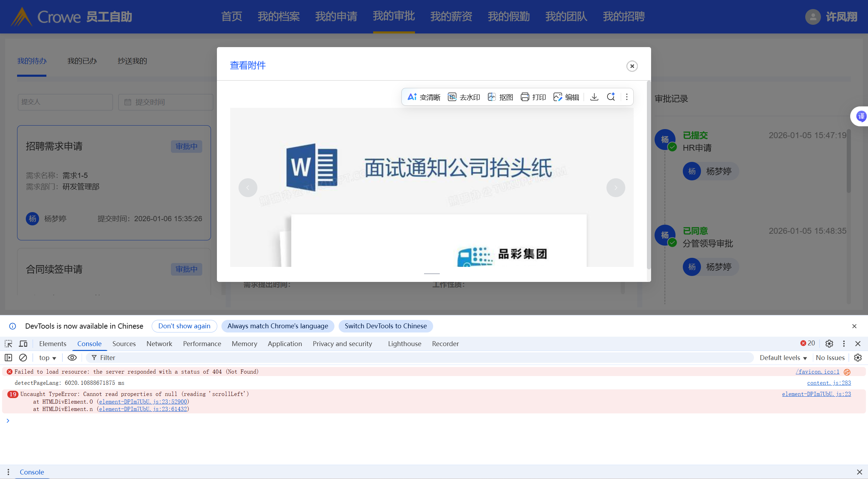Open the image toolbar more options menu
Screen dimensions: 868x479
[x=627, y=97]
